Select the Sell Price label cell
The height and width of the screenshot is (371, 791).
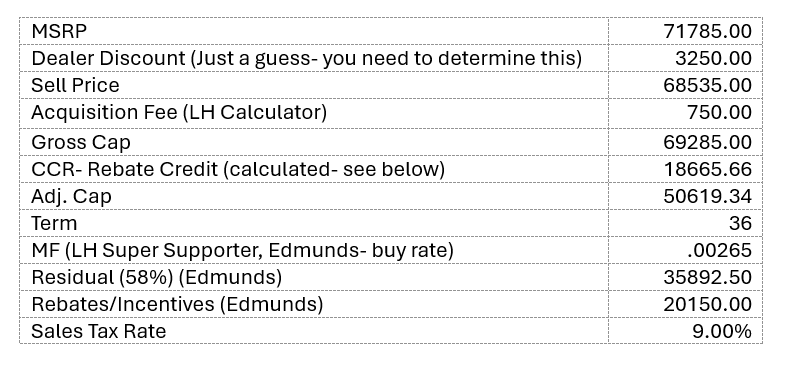314,85
